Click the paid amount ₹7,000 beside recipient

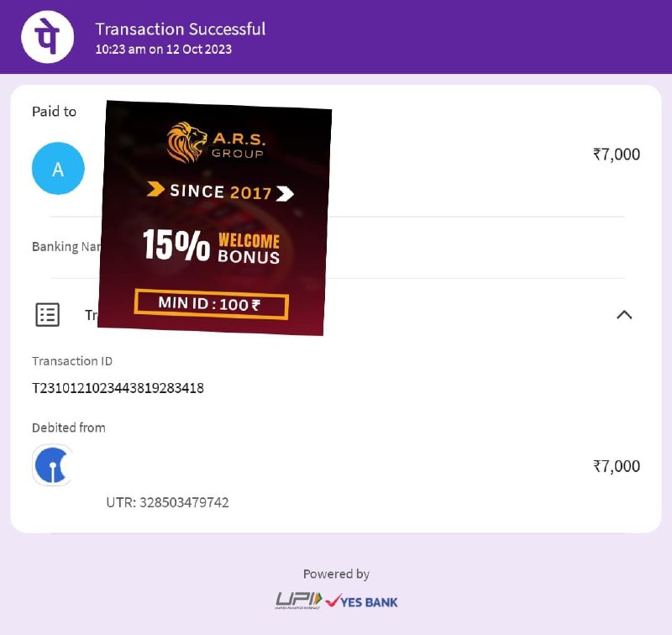click(617, 155)
